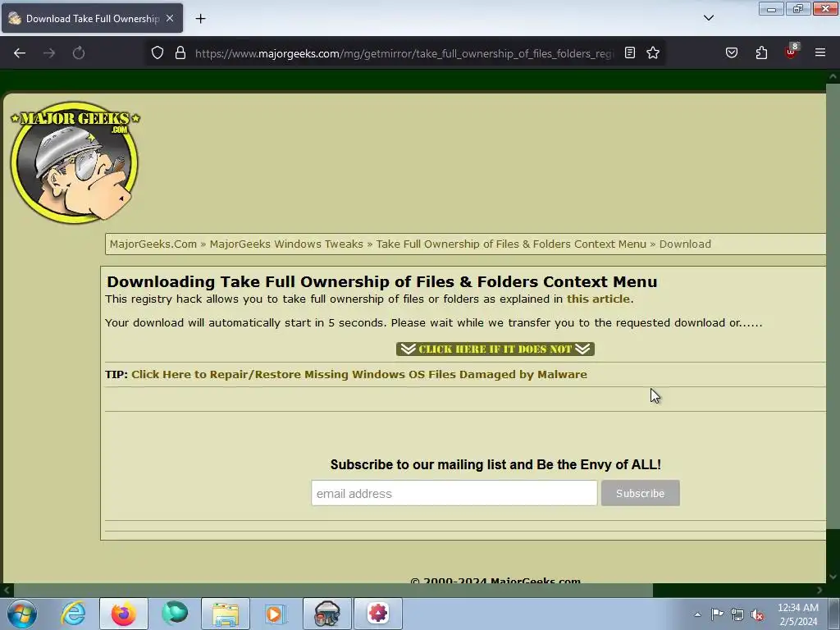Click the scroll down arrow

point(833,577)
